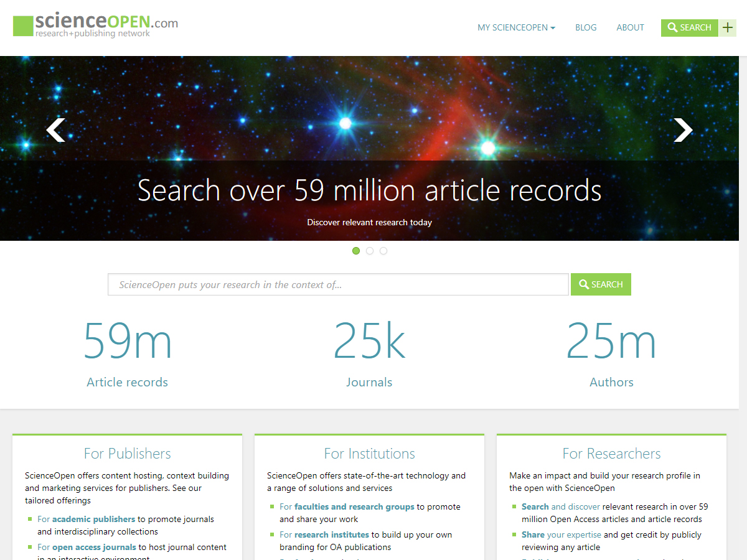Click the active green carousel indicator
747x560 pixels.
(x=356, y=251)
